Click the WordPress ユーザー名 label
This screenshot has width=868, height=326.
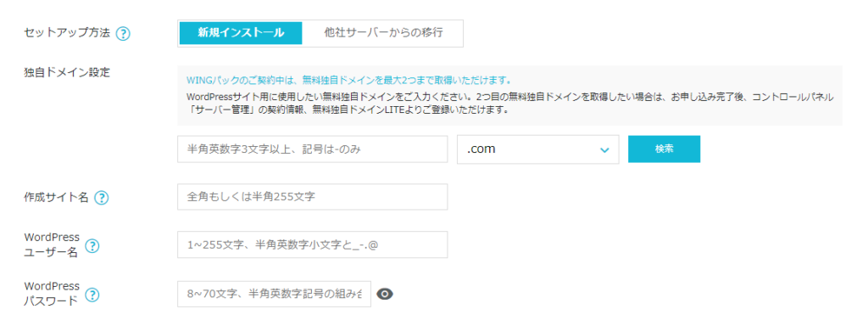pyautogui.click(x=52, y=244)
